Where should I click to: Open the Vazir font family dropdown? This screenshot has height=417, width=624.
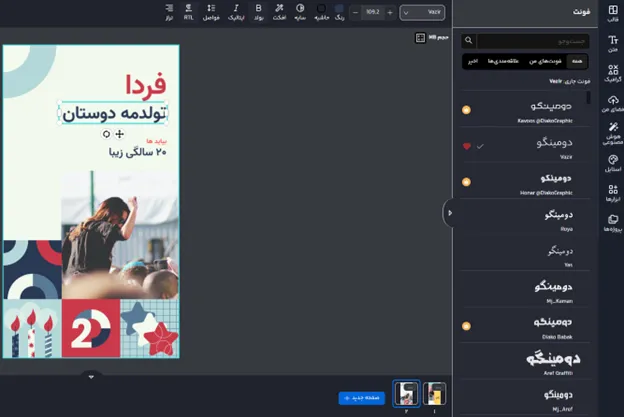click(x=422, y=12)
